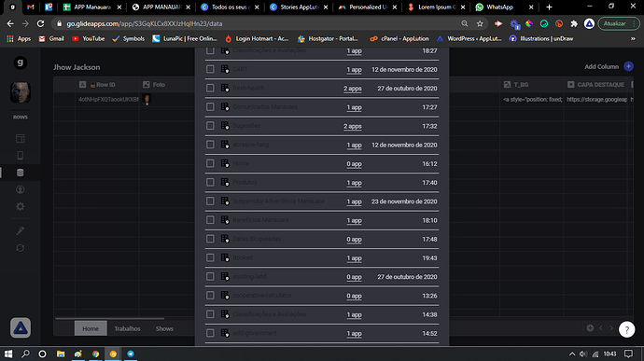Screen dimensions: 644x361
Task: Open the phone preview icon in sidebar
Action: tap(21, 155)
